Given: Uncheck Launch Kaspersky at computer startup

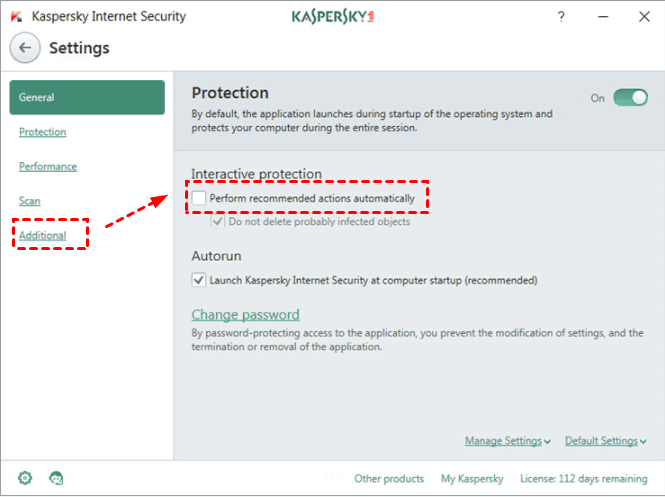Looking at the screenshot, I should pyautogui.click(x=198, y=280).
